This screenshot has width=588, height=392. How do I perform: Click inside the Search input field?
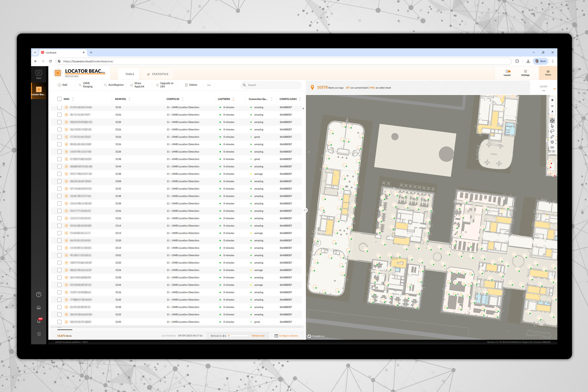[x=272, y=85]
